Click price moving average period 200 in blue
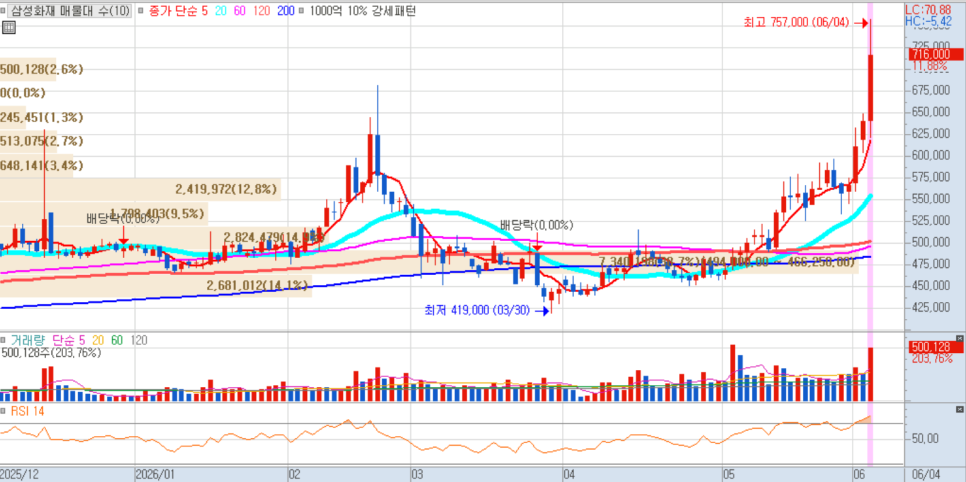This screenshot has width=966, height=482. coord(284,10)
